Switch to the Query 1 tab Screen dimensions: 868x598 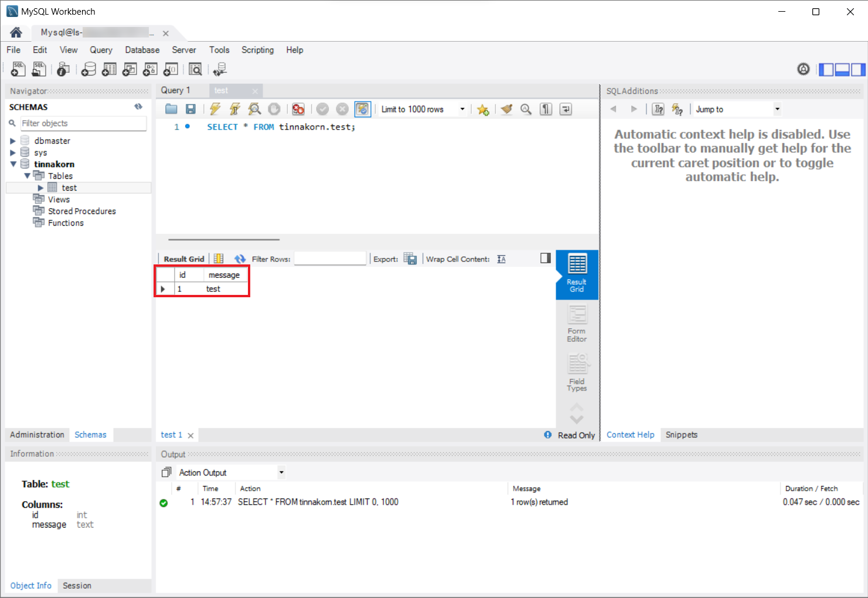click(176, 90)
